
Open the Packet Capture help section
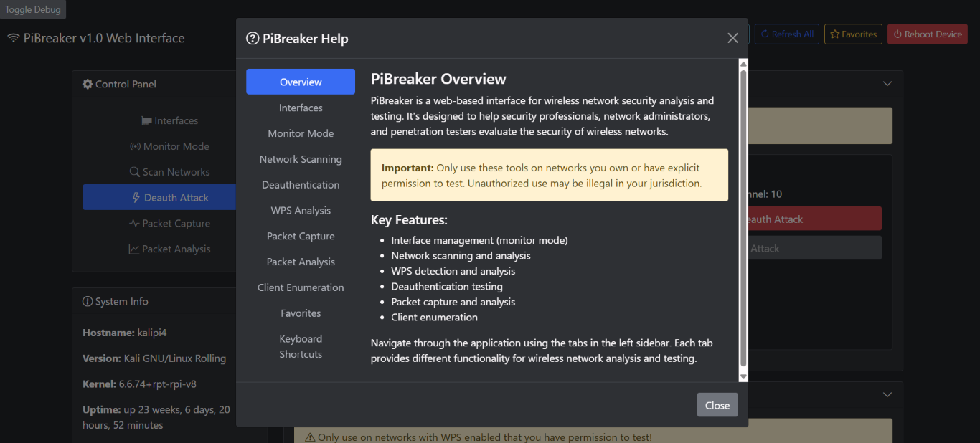click(x=301, y=237)
